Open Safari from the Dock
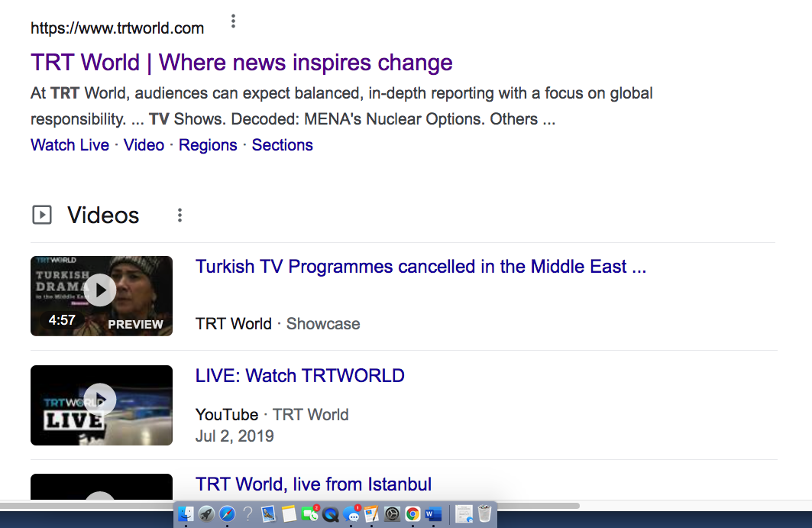Screen dimensions: 812x528 [227, 514]
